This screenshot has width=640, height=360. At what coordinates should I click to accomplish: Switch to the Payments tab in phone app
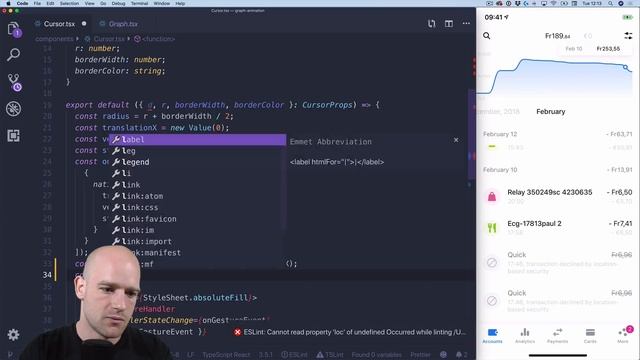(x=558, y=336)
